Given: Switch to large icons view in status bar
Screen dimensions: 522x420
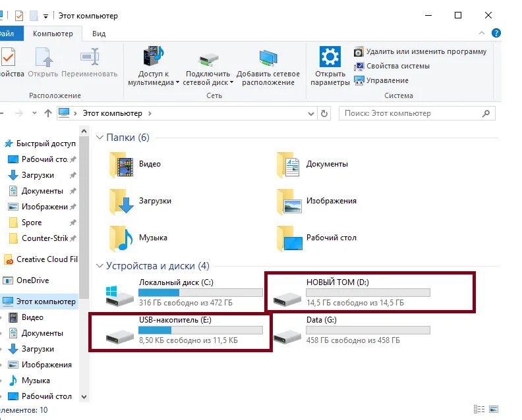Looking at the screenshot, I should 494,409.
